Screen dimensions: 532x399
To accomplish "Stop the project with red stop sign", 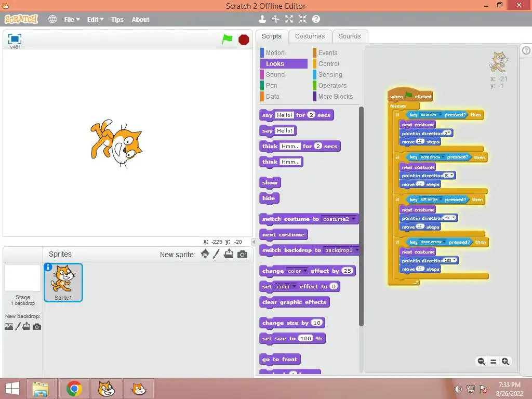I will 244,39.
